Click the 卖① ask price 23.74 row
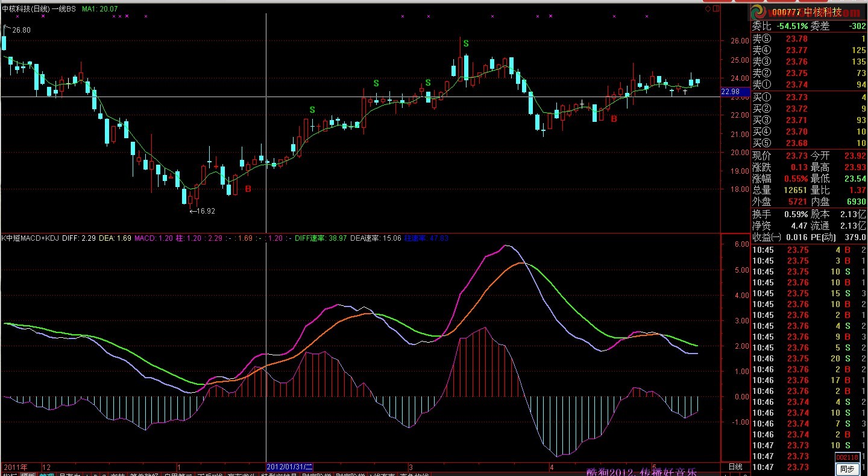Image resolution: width=868 pixels, height=476 pixels. click(808, 85)
